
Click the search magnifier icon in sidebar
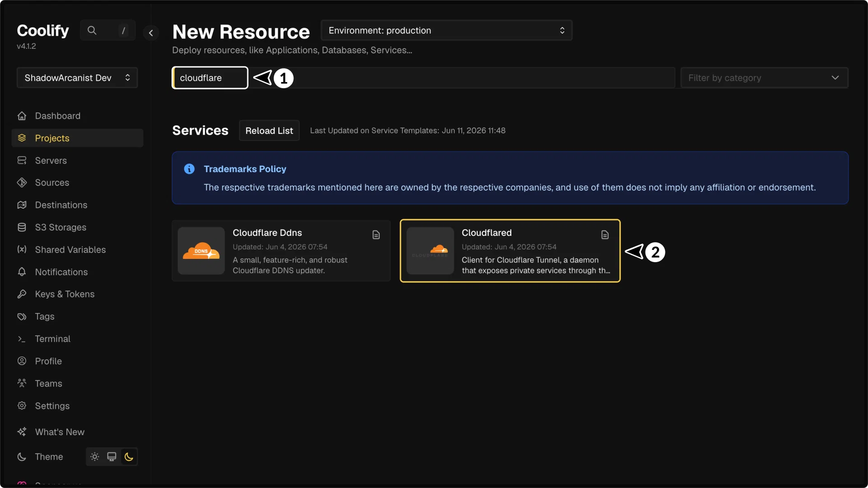click(x=92, y=30)
